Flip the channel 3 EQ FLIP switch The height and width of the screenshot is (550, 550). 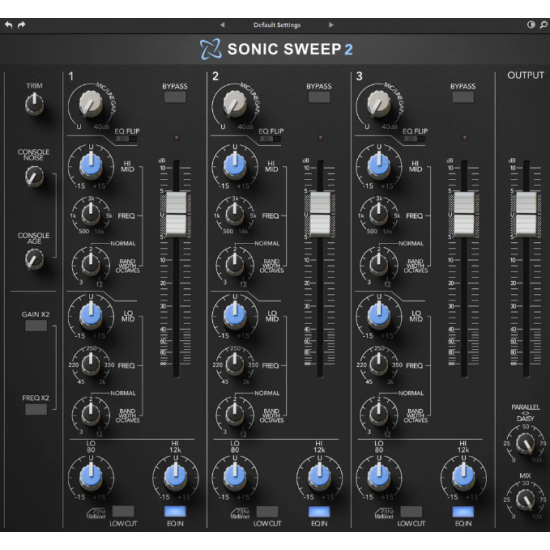[x=414, y=139]
